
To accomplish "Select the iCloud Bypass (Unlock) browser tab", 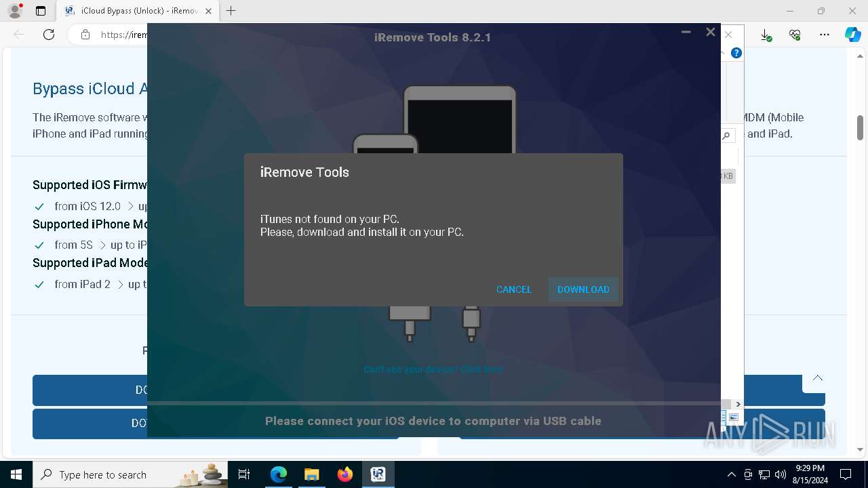I will [138, 11].
